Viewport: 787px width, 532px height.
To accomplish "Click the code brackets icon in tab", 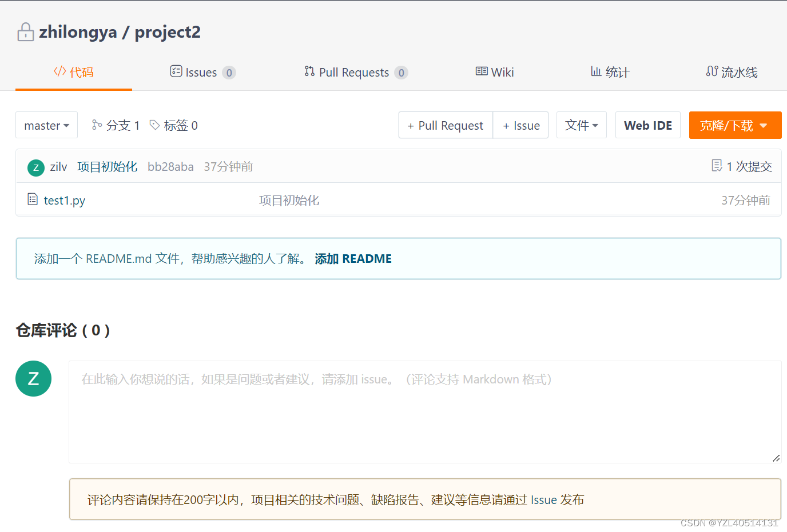I will click(60, 71).
